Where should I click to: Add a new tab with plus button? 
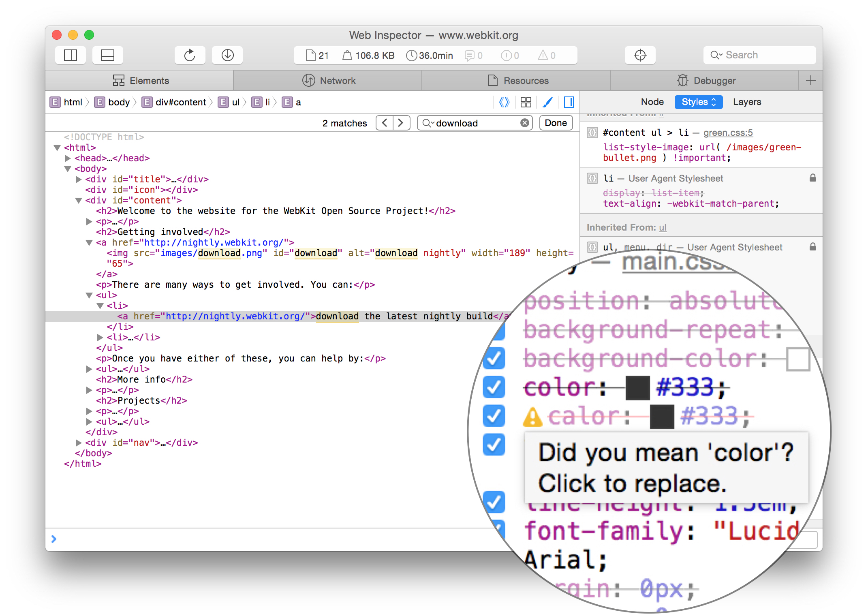(x=810, y=80)
